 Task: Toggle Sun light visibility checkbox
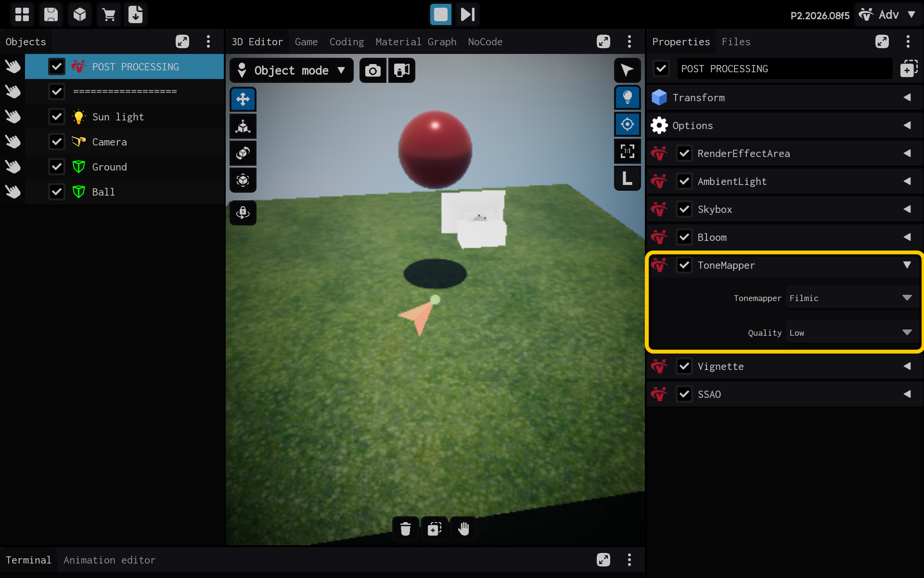click(57, 117)
